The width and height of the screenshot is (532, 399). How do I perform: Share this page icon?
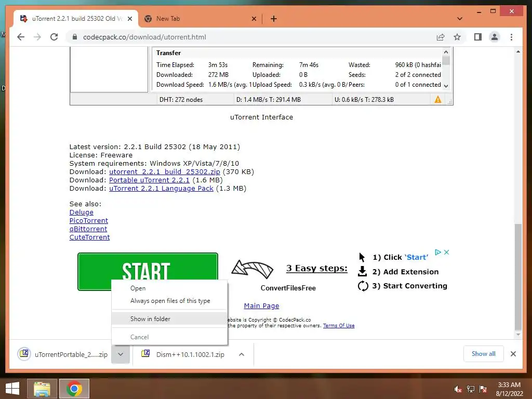pos(441,37)
